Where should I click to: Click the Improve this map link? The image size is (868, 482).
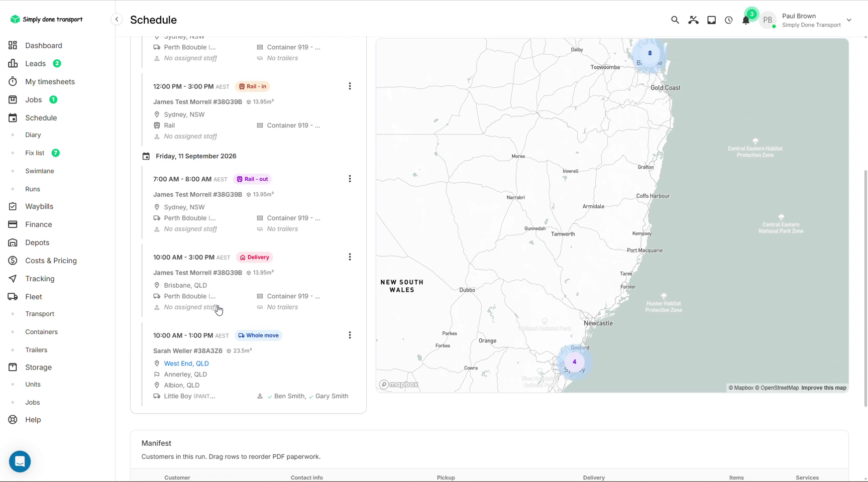click(824, 388)
